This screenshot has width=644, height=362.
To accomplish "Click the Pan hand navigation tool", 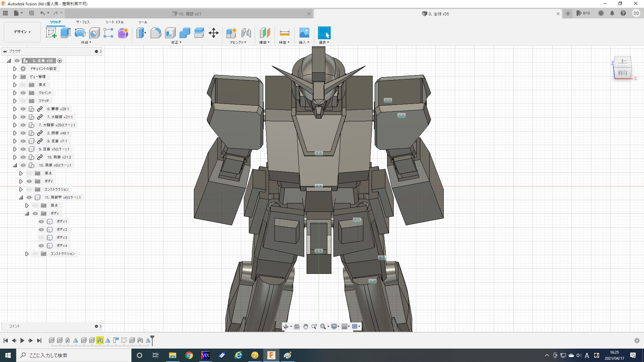I will pos(305,326).
